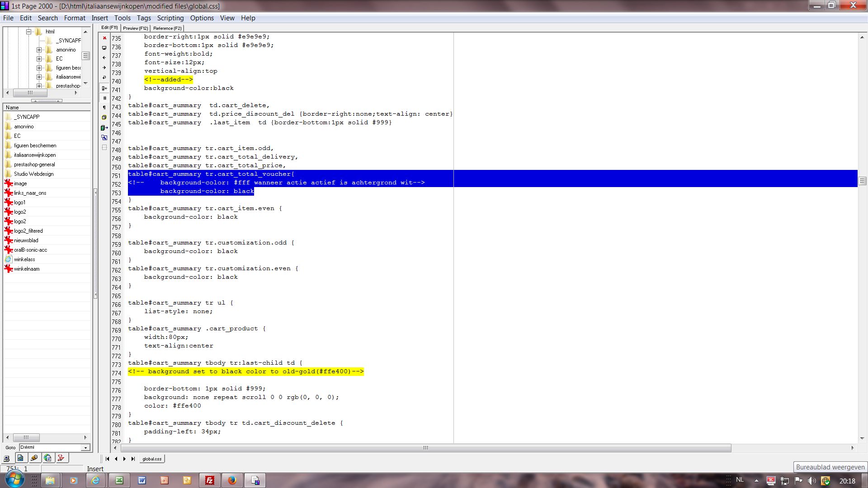868x488 pixels.
Task: Expand the amorvino folder node
Action: [x=39, y=50]
